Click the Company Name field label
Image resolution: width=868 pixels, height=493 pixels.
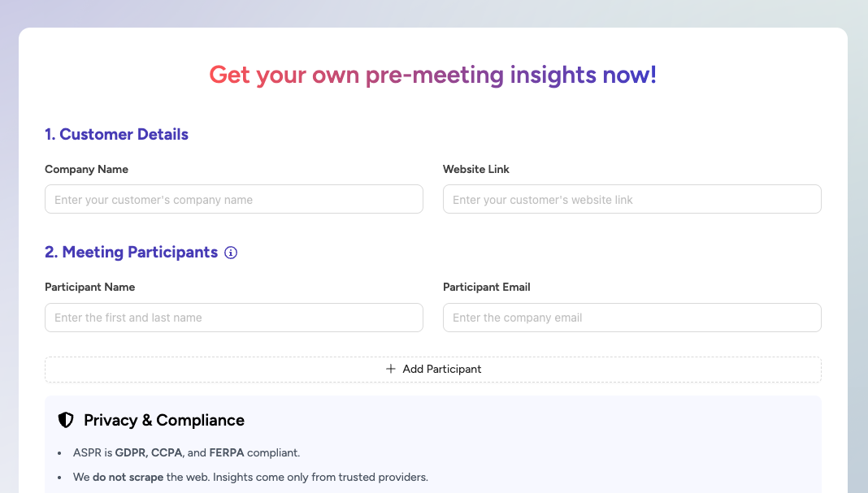point(86,170)
